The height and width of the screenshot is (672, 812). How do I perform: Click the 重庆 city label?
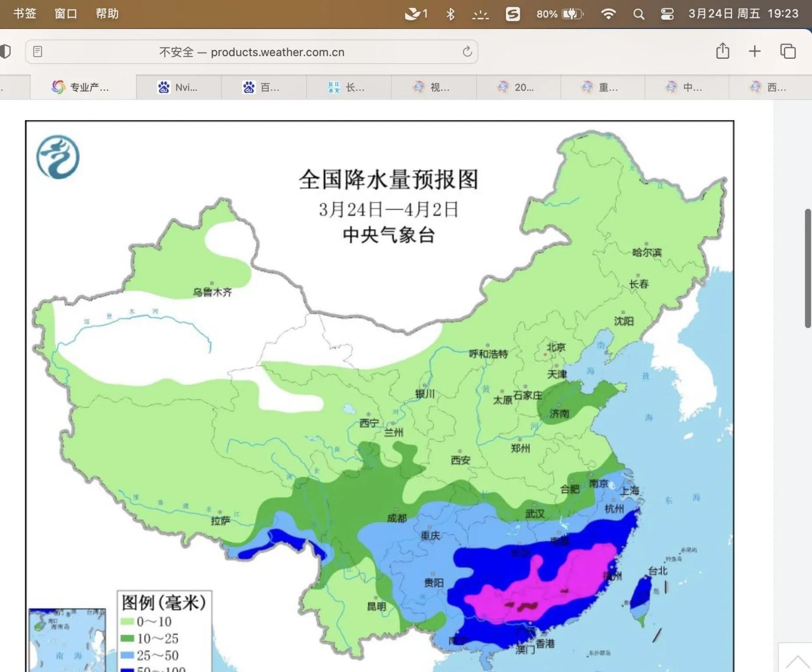430,535
